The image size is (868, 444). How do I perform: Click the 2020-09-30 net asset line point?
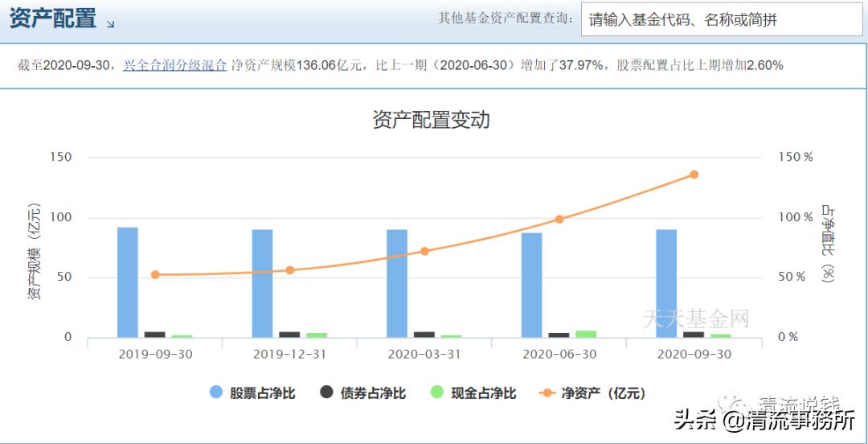694,175
